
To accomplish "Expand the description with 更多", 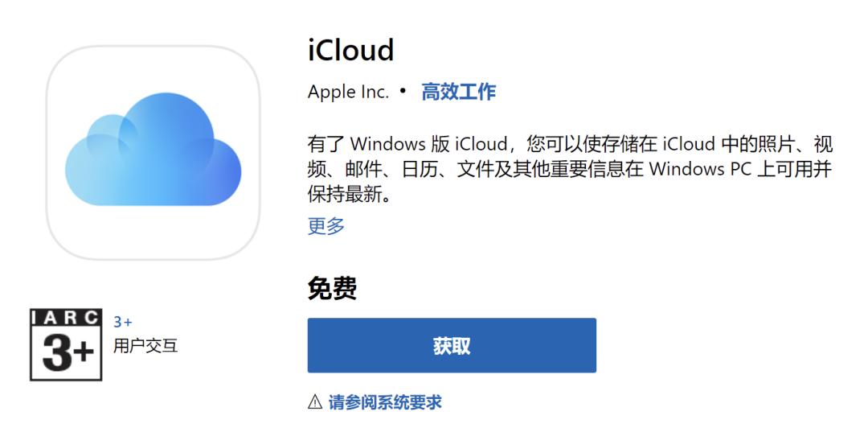I will (325, 226).
